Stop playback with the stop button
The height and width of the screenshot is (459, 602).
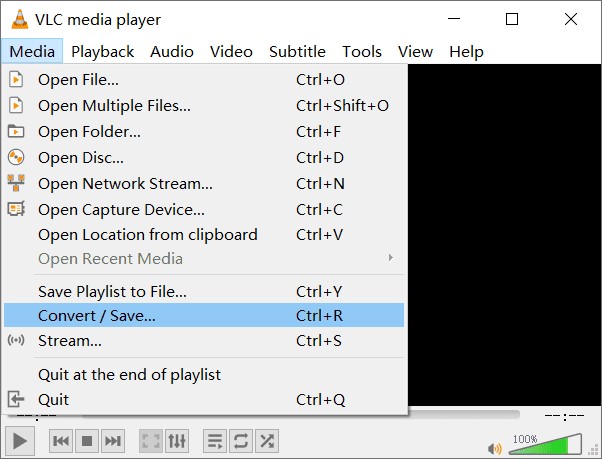click(87, 441)
